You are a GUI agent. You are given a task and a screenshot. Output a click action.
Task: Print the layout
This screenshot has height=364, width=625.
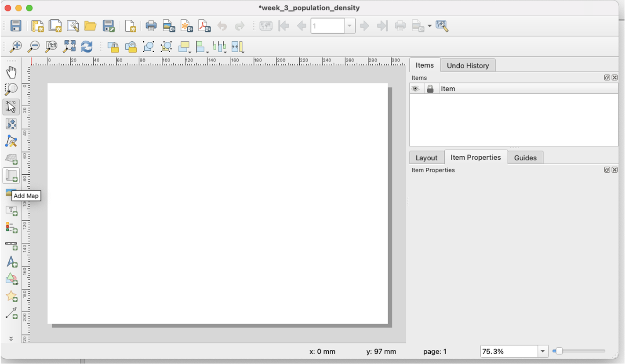click(x=151, y=25)
